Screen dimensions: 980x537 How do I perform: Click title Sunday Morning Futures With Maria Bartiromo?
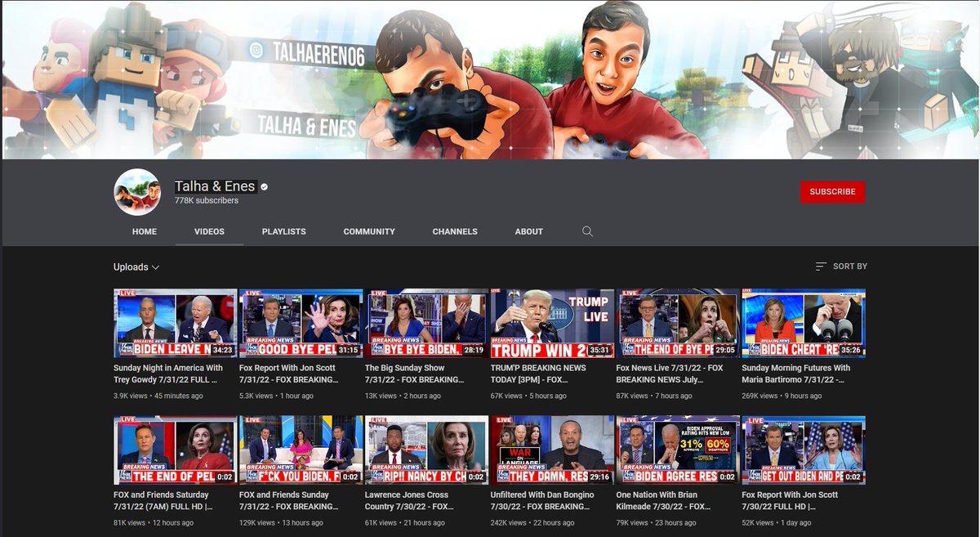tap(796, 374)
